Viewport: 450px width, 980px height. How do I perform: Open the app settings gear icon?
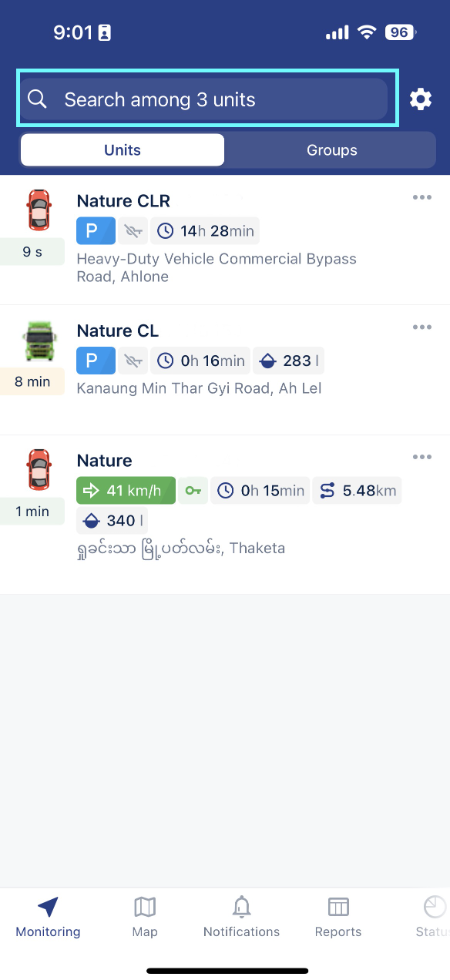(x=420, y=99)
